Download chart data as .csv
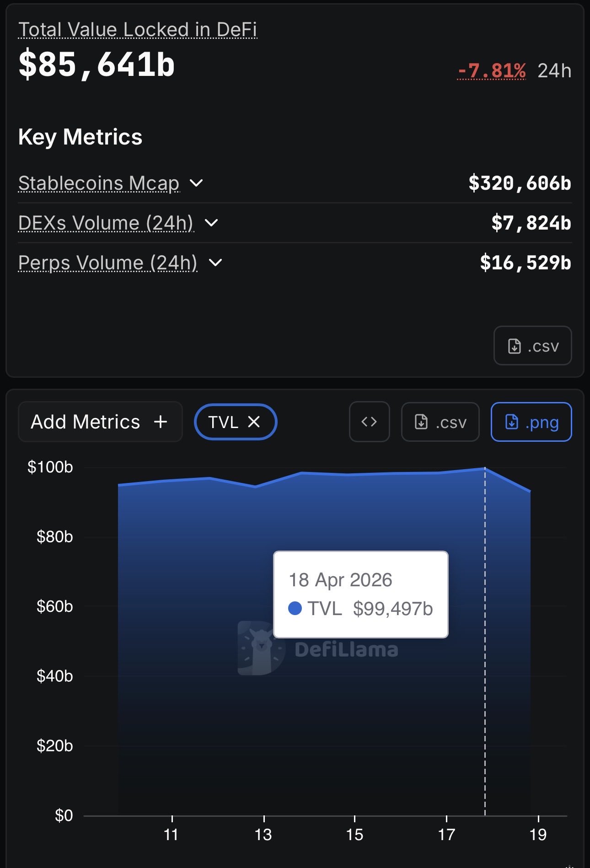 tap(440, 422)
